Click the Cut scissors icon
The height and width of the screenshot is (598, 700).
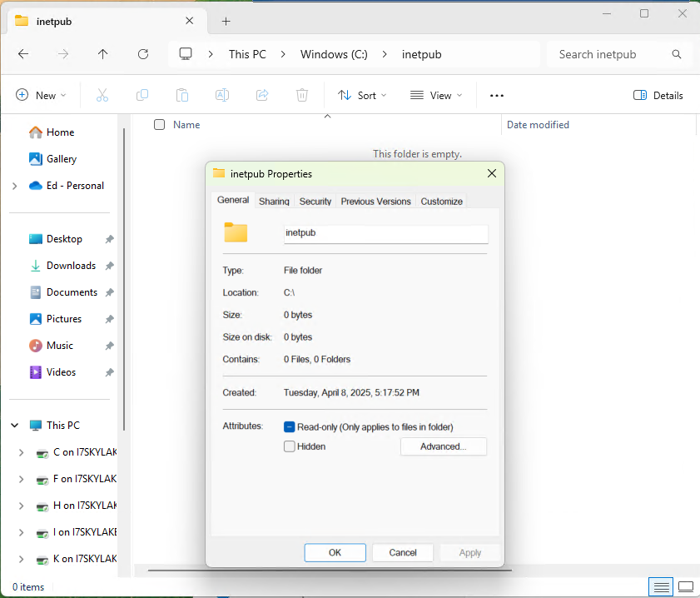[x=102, y=95]
